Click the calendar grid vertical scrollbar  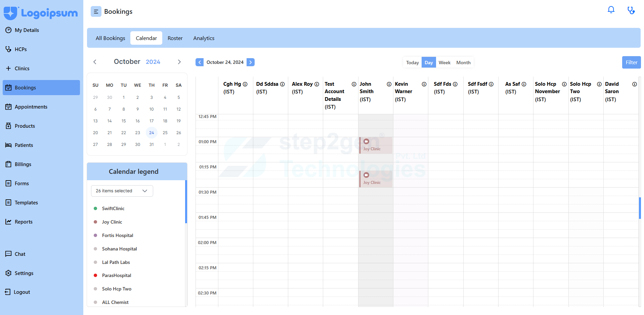(640, 208)
